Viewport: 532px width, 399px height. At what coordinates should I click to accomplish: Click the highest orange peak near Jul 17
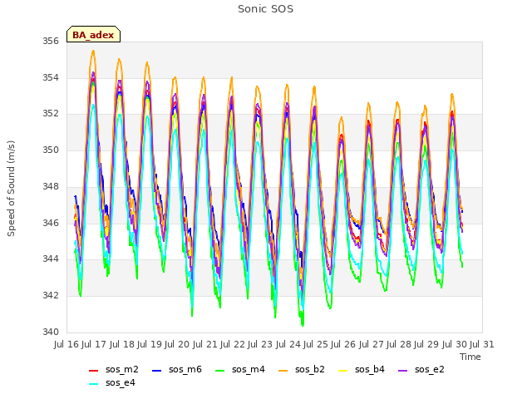93,51
